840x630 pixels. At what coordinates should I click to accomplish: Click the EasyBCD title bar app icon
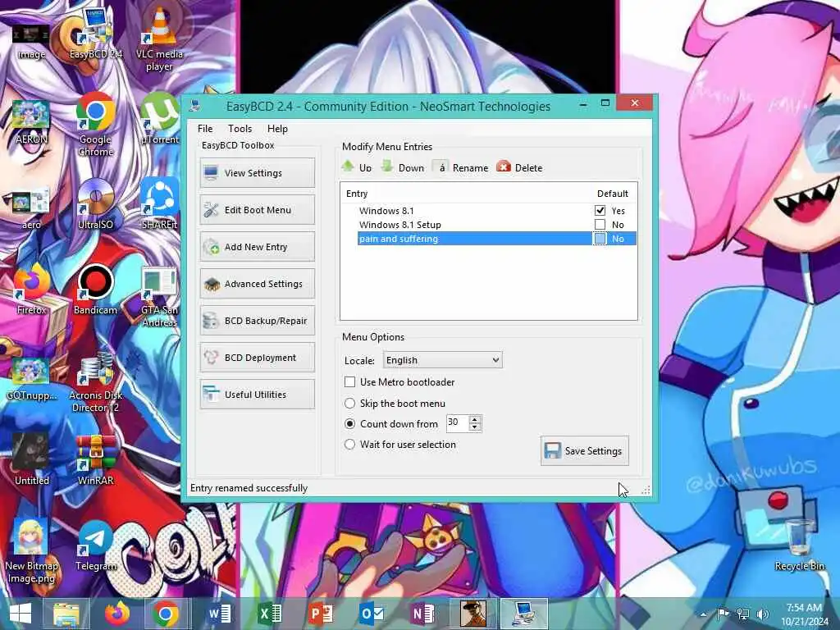click(x=195, y=106)
